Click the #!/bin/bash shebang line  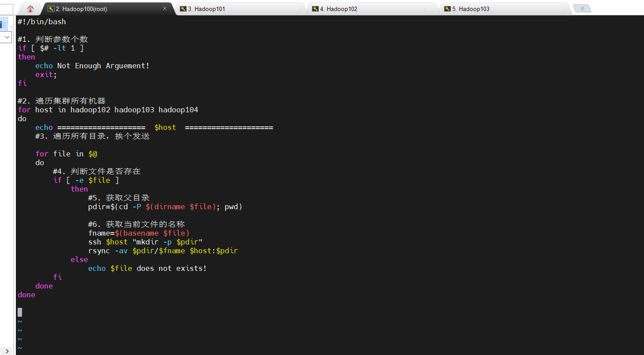point(42,22)
